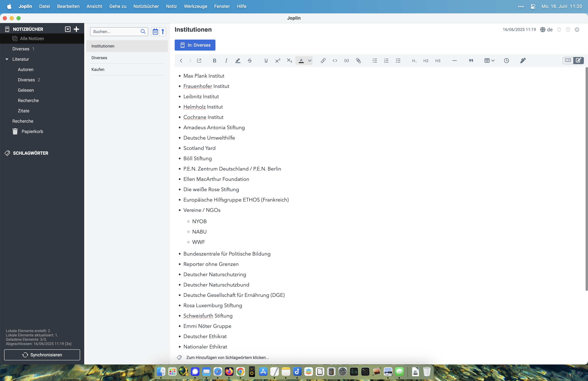
Task: Apply superscript formatting
Action: coord(278,61)
